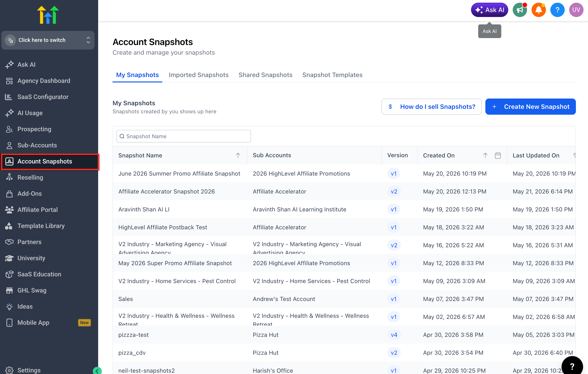Open the UV user avatar menu
The width and height of the screenshot is (588, 374).
[576, 10]
